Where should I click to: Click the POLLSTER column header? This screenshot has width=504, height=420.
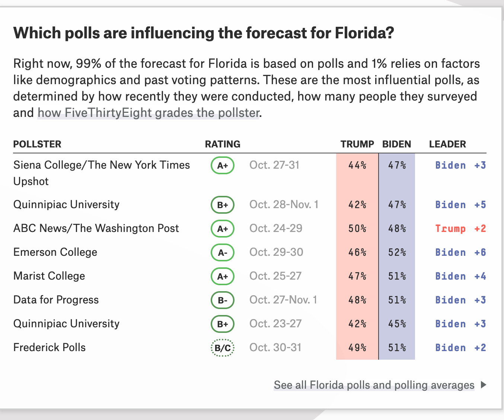[37, 144]
